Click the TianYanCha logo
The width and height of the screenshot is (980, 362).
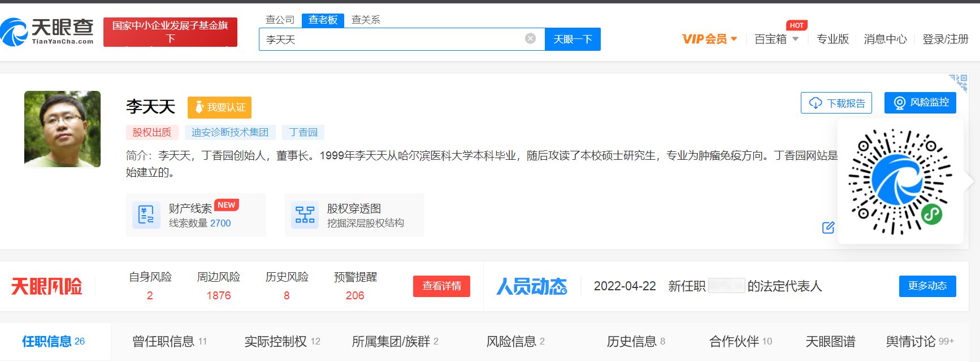click(x=47, y=32)
